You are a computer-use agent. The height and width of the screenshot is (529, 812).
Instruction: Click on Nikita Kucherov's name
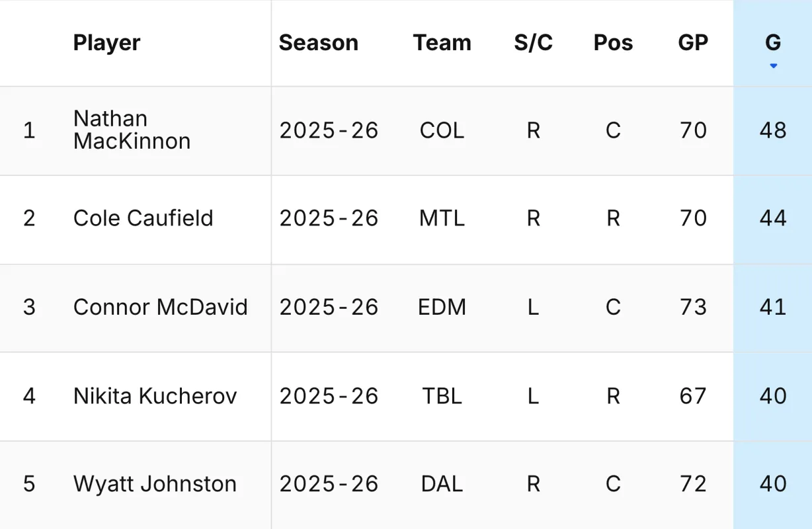click(155, 396)
